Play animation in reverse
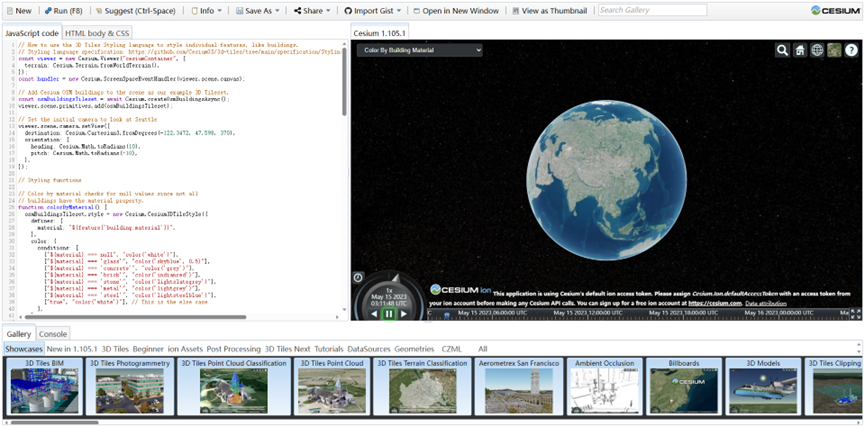 374,314
